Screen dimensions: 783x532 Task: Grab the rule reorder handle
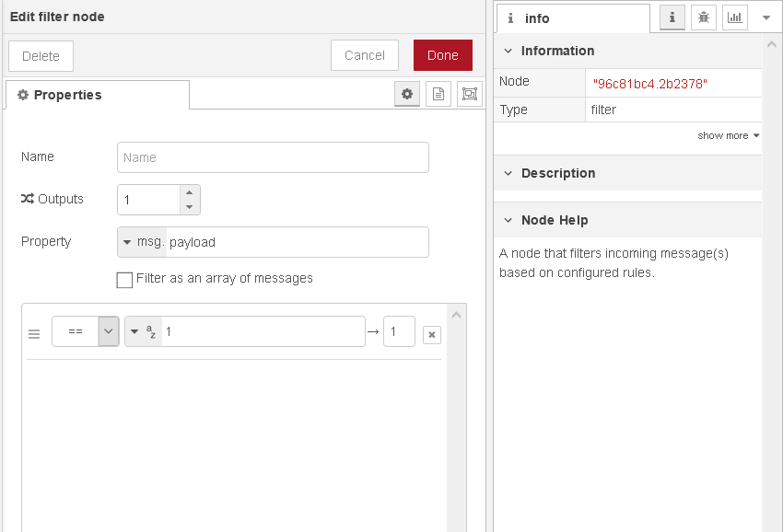coord(34,335)
